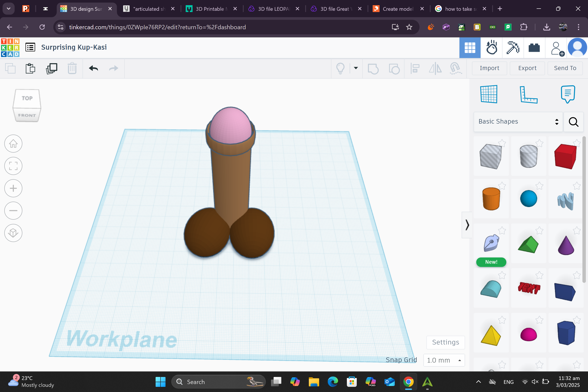Favorite the blue Sphere star
This screenshot has width=588, height=392.
coord(539,186)
